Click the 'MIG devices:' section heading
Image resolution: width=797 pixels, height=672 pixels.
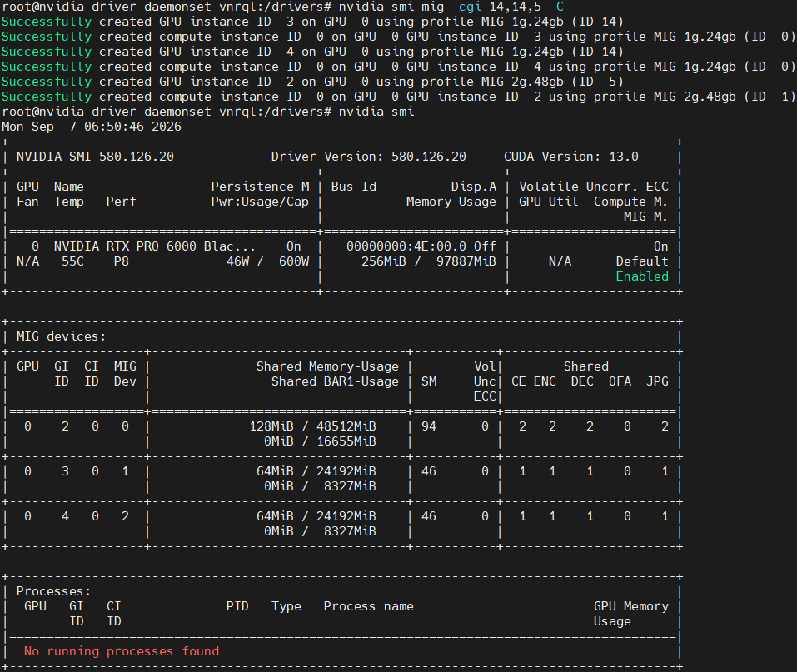click(x=61, y=336)
